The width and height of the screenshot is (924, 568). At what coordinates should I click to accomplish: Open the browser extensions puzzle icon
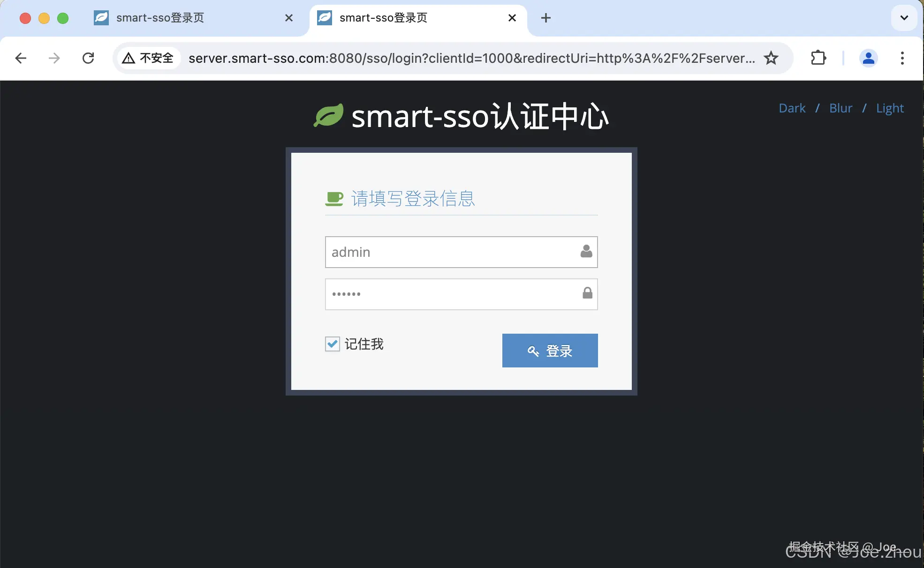pos(818,58)
